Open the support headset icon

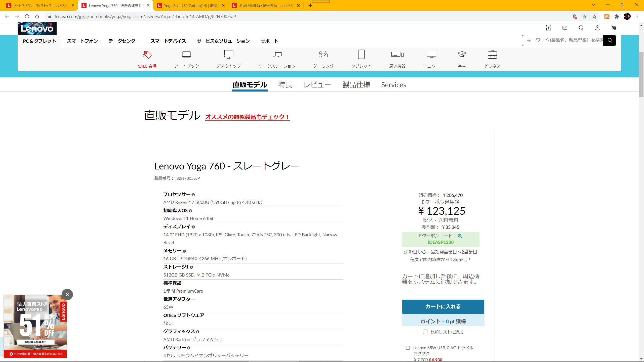point(581,28)
